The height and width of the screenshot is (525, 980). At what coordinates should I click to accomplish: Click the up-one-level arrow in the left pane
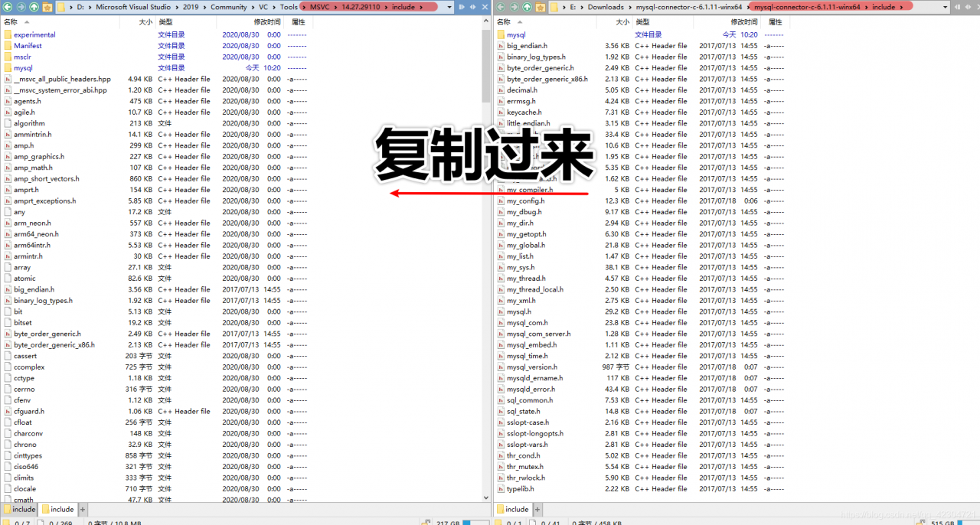point(34,6)
